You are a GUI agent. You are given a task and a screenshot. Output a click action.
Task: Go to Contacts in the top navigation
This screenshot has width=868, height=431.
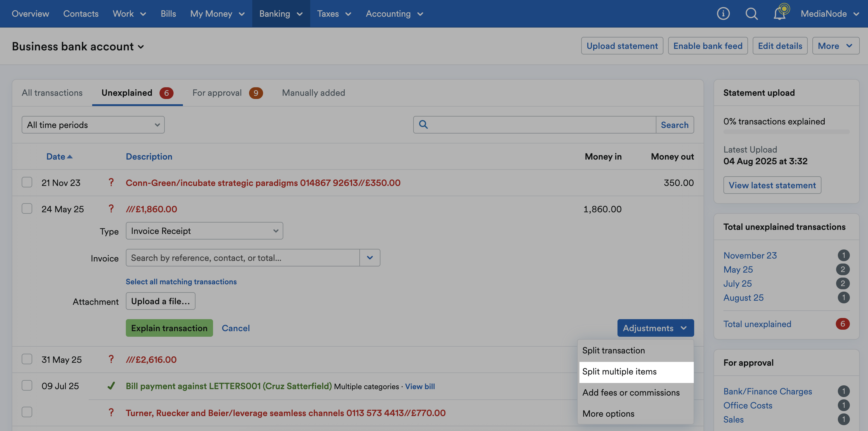click(81, 13)
